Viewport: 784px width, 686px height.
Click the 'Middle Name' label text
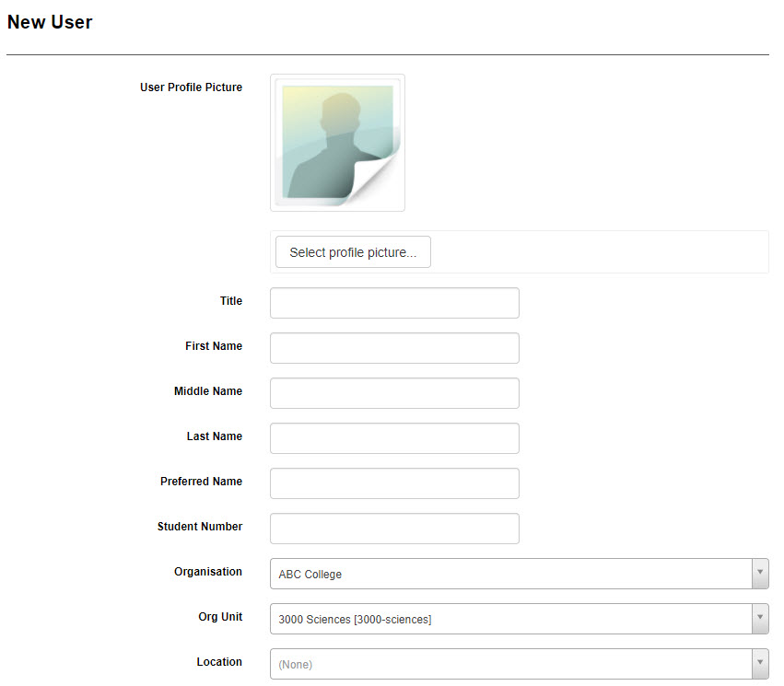[x=208, y=391]
